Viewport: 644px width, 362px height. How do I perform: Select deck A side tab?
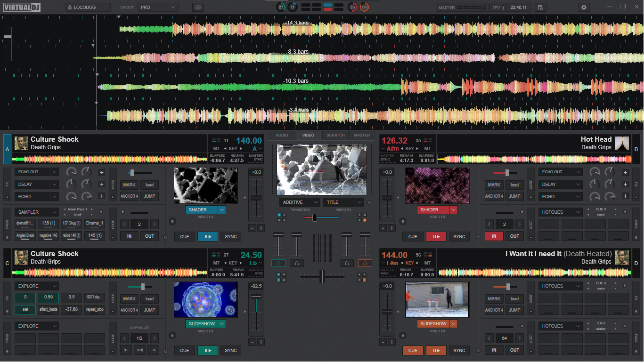(x=7, y=149)
